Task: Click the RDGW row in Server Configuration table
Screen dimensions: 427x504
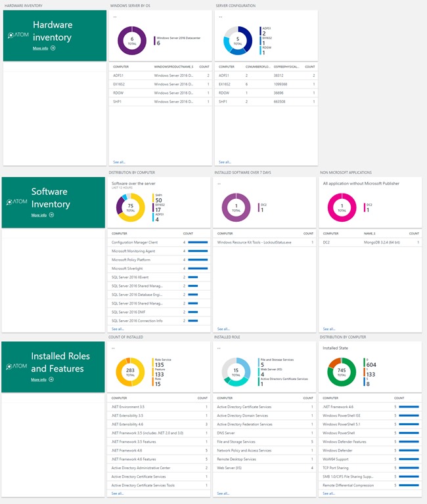Action: 266,93
